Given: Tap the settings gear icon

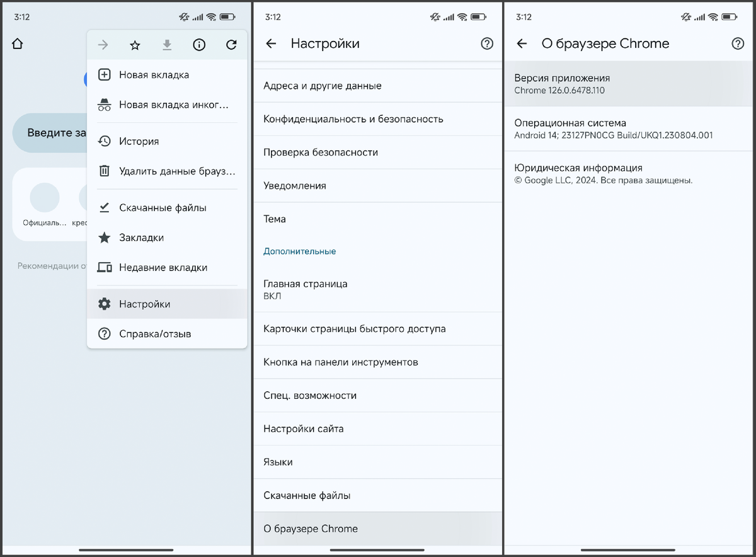Looking at the screenshot, I should (105, 304).
